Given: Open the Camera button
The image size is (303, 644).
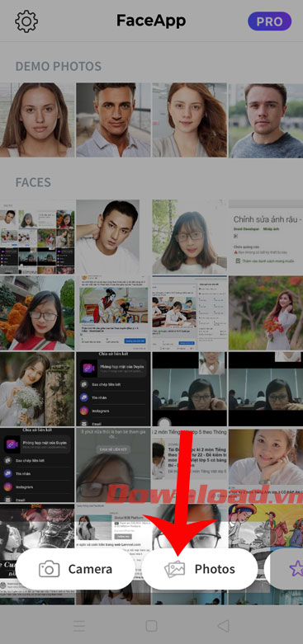Looking at the screenshot, I should pyautogui.click(x=76, y=569).
